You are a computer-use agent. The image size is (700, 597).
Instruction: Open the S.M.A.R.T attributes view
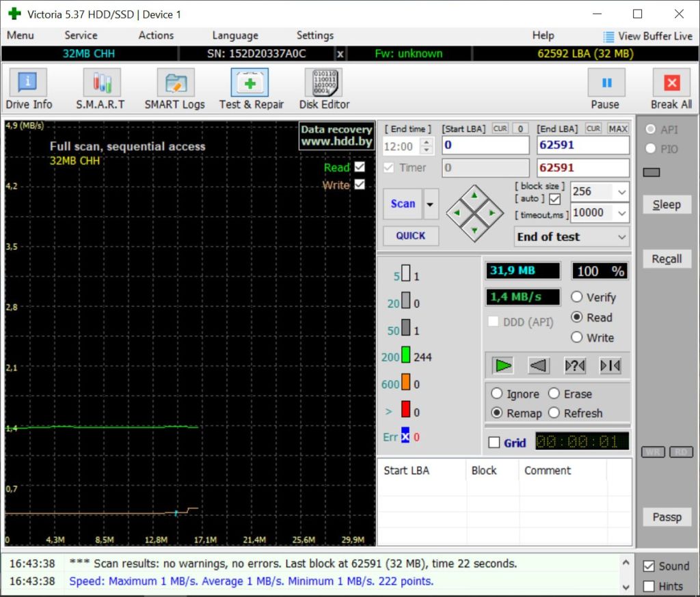(x=101, y=89)
